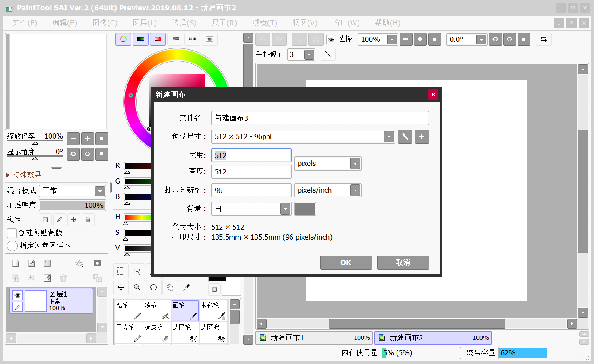Select the Hand pan tool
Image resolution: width=594 pixels, height=364 pixels.
[x=170, y=288]
